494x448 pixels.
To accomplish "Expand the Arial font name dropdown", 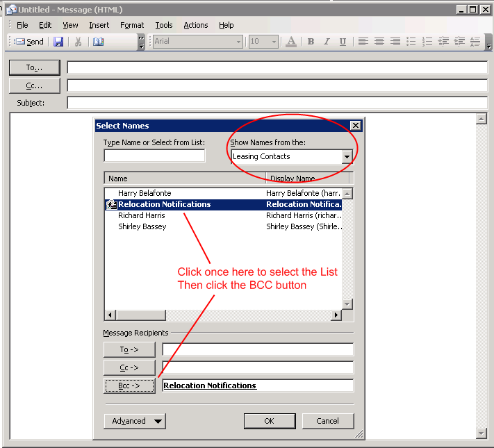I will click(238, 42).
